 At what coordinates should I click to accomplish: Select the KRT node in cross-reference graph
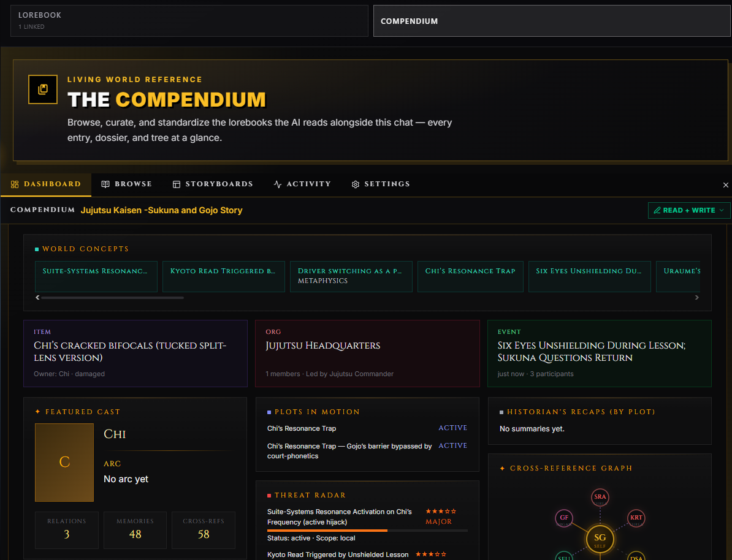coord(636,518)
